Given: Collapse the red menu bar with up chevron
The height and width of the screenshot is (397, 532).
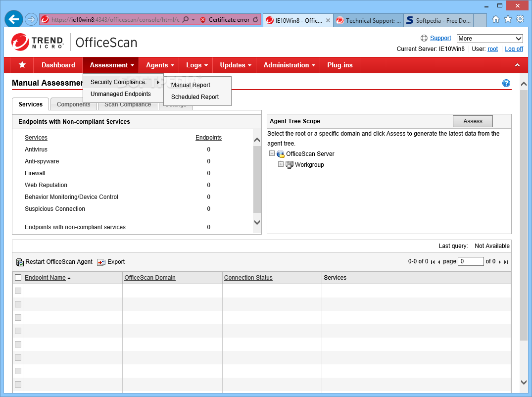Looking at the screenshot, I should [x=517, y=65].
